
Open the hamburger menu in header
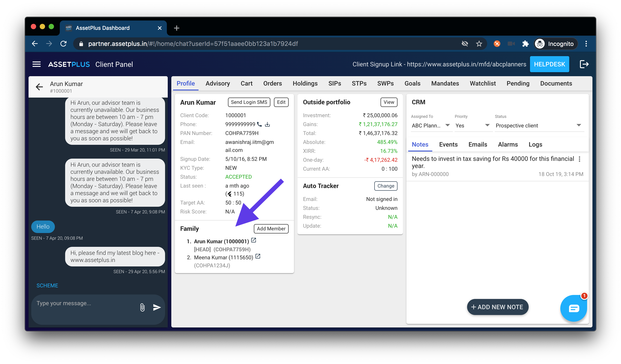tap(37, 64)
